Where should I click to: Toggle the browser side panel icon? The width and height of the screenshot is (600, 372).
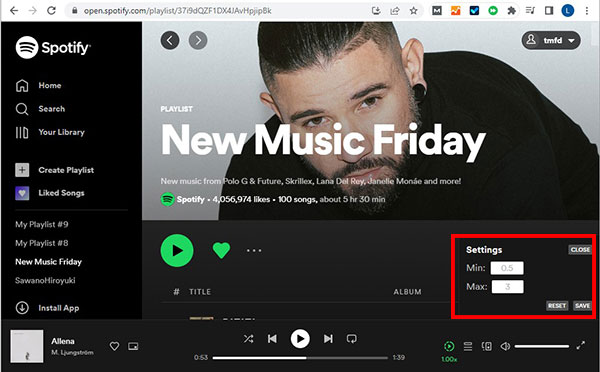549,11
